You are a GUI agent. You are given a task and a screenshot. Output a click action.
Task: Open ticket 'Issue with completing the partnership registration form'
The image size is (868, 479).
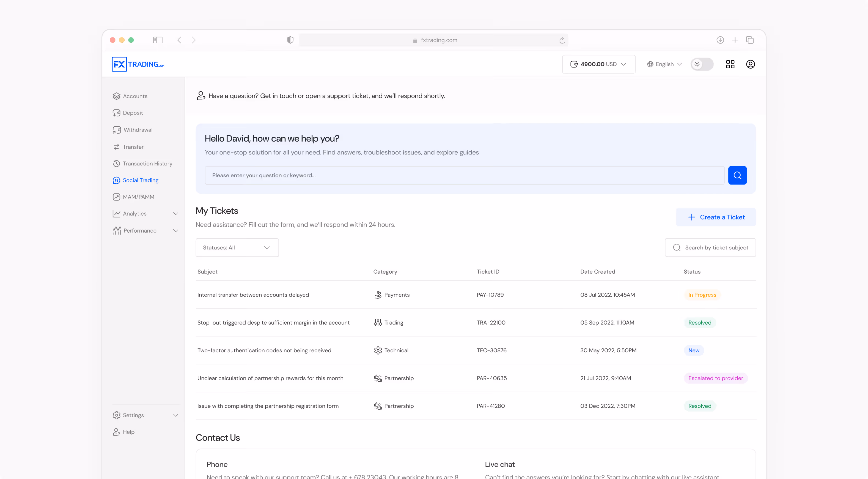tap(268, 406)
